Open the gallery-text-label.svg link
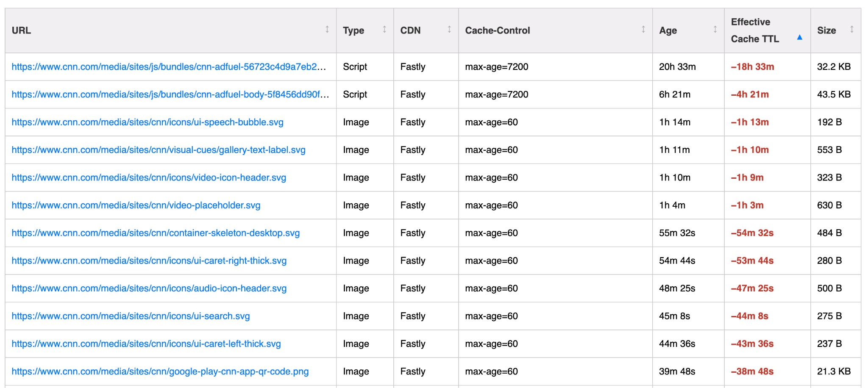Image resolution: width=868 pixels, height=388 pixels. pos(159,150)
